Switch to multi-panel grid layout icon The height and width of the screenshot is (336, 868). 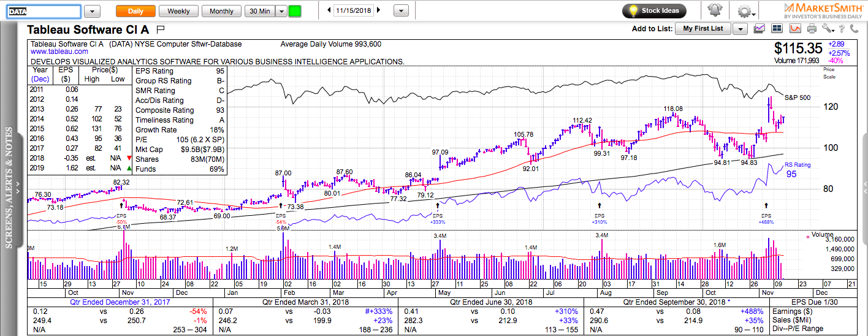pos(777,28)
